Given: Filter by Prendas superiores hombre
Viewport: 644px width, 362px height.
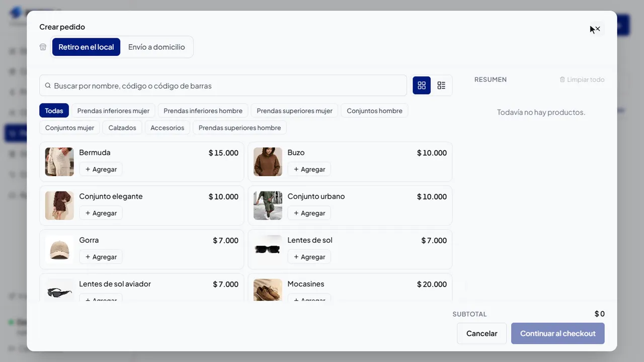Looking at the screenshot, I should pos(239,128).
